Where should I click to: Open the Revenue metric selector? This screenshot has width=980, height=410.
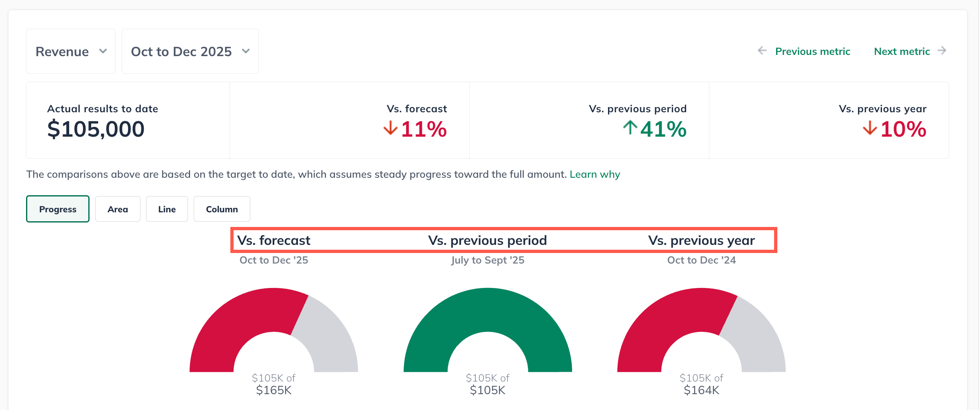tap(70, 51)
